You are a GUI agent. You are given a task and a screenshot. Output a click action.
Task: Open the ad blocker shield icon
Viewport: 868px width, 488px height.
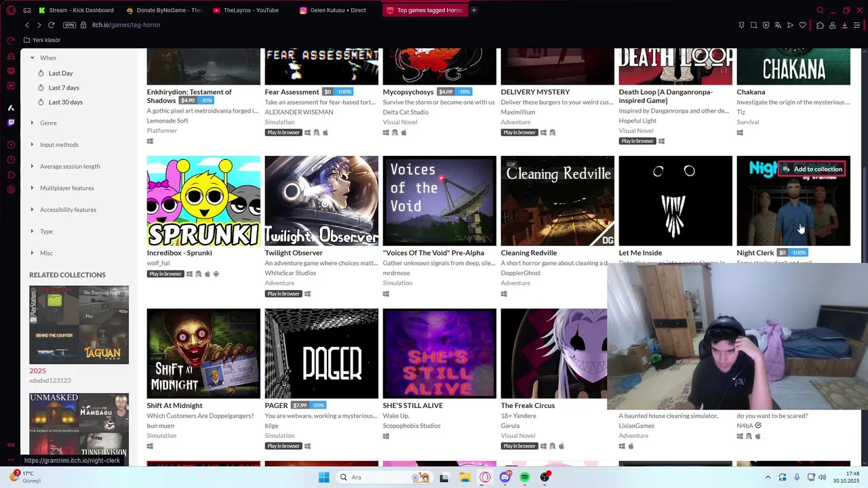pos(766,25)
